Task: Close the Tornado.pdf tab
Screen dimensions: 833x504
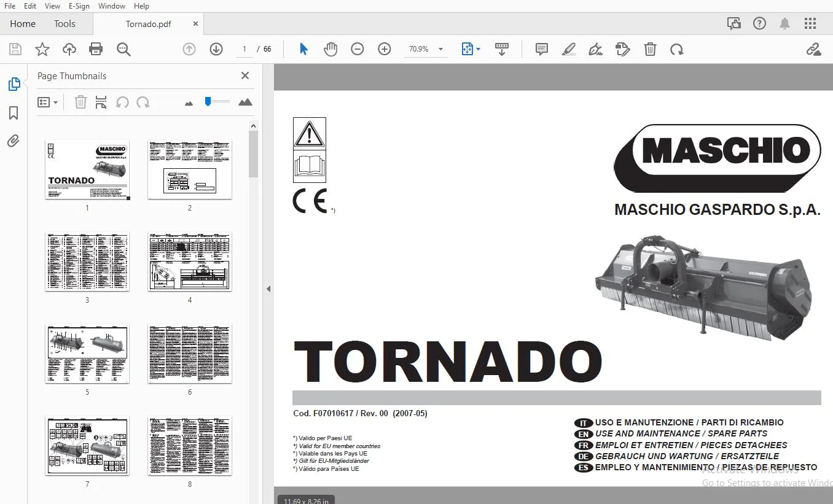Action: pyautogui.click(x=195, y=24)
